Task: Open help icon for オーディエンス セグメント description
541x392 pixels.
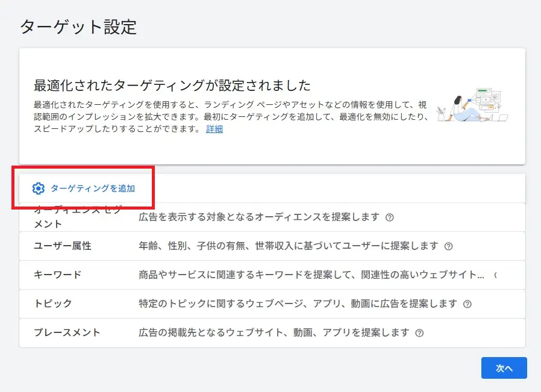Action: pos(390,217)
